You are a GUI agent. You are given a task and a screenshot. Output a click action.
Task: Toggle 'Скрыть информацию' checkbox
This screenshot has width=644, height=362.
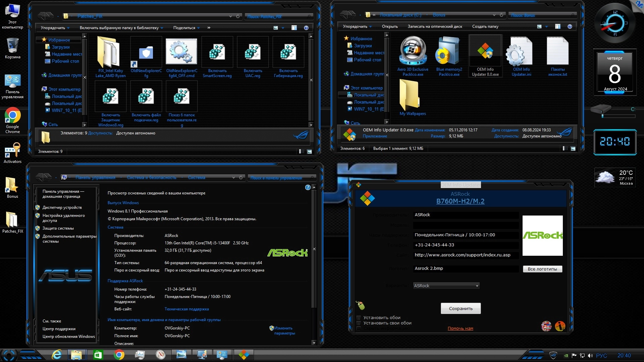(x=359, y=329)
